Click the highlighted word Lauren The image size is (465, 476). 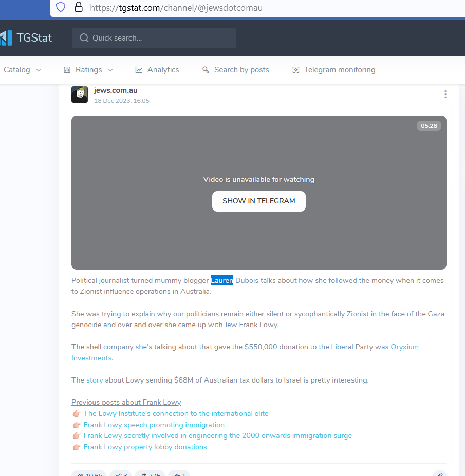click(x=222, y=280)
